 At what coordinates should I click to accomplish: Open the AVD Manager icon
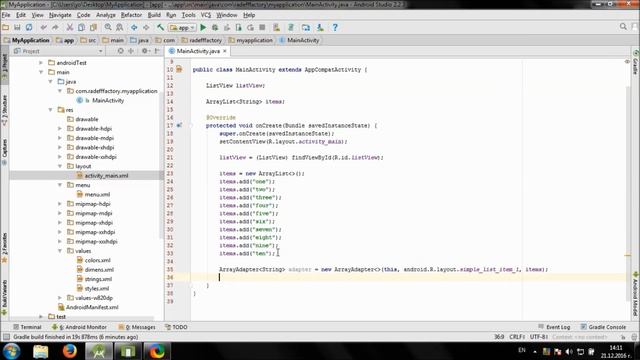coord(277,27)
